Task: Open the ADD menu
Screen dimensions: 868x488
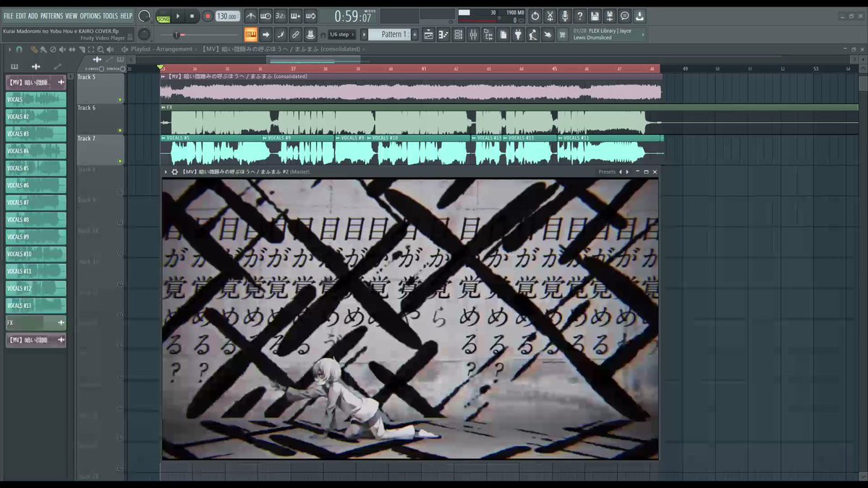Action: [33, 15]
